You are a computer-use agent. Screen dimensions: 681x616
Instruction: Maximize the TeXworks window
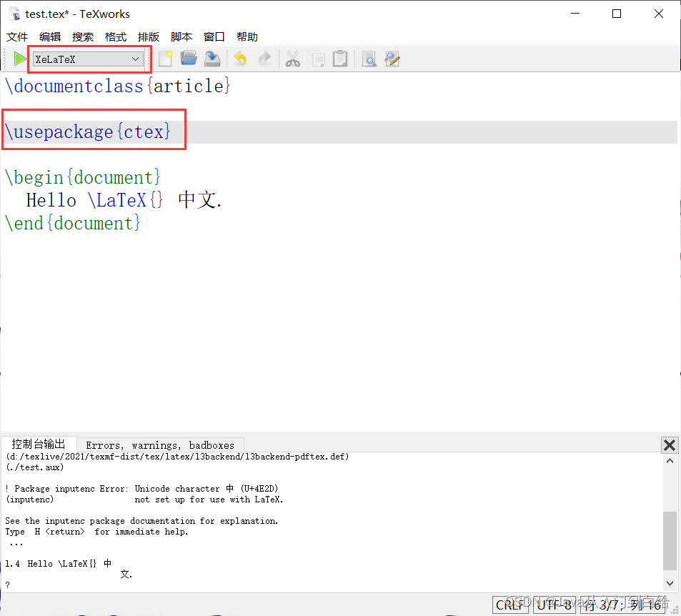(616, 14)
